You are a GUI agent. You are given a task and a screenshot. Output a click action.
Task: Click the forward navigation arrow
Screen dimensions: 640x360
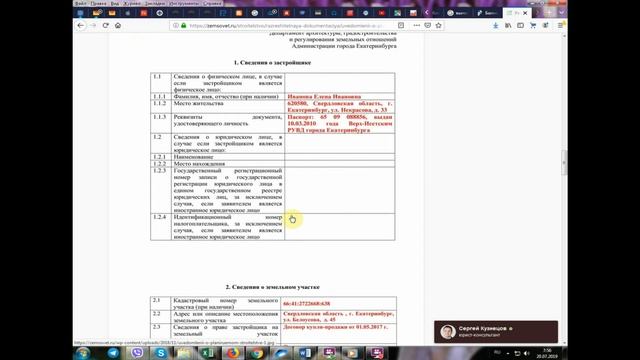(93, 25)
